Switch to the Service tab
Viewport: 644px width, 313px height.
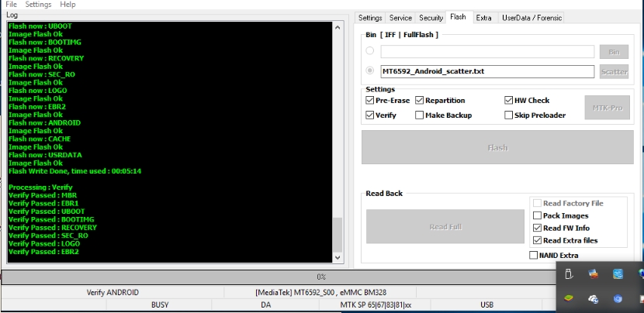[400, 18]
